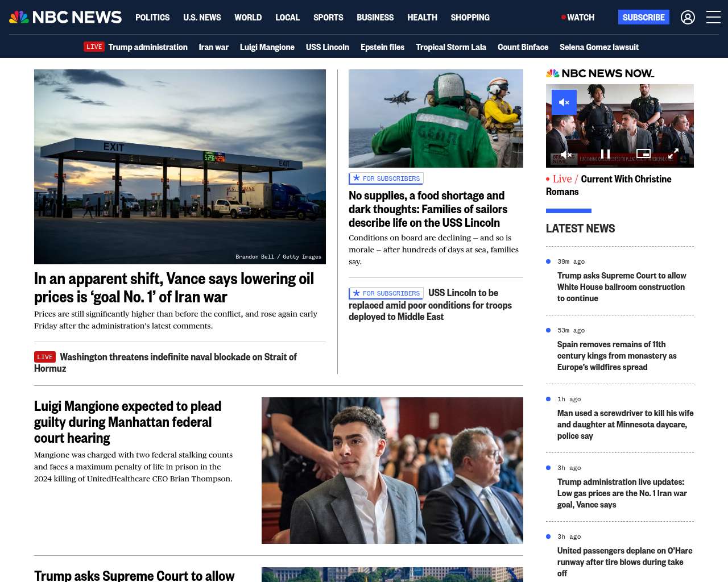Open 'Spain removes remains of 11th century kings' story
728x582 pixels.
[x=617, y=356]
